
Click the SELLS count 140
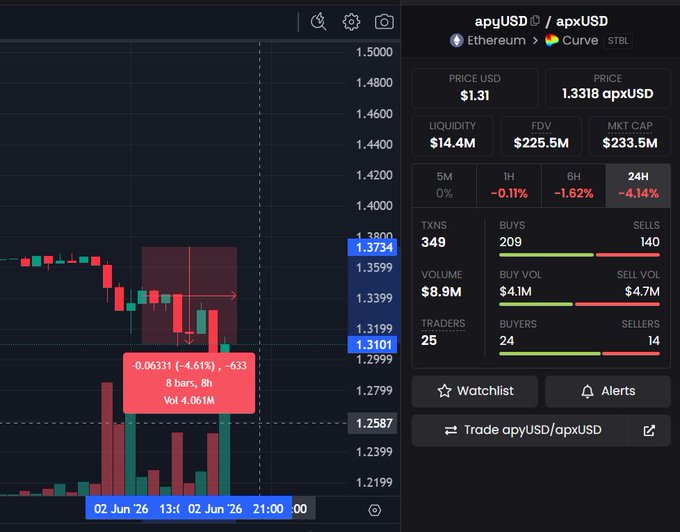[x=650, y=242]
